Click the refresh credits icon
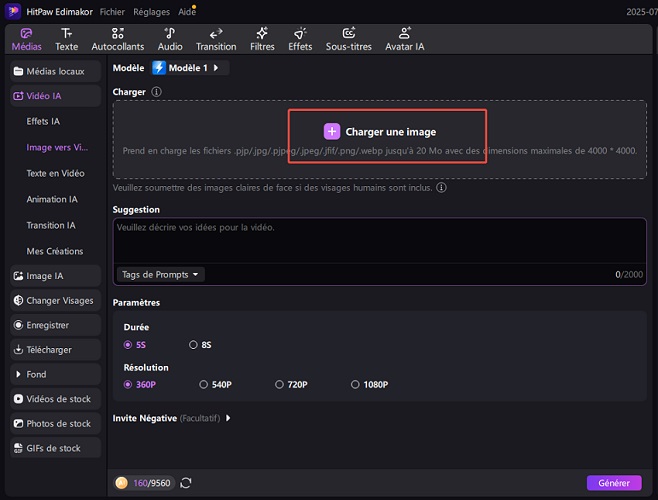The image size is (658, 500). click(186, 483)
